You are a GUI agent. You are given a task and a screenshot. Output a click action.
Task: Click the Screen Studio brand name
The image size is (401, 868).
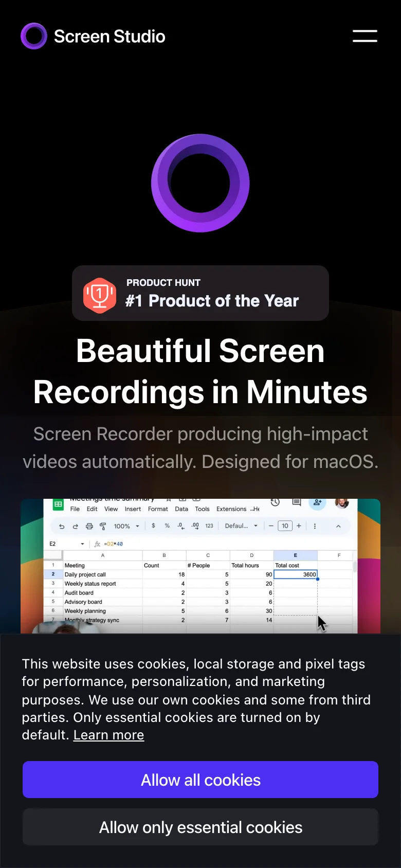click(110, 37)
